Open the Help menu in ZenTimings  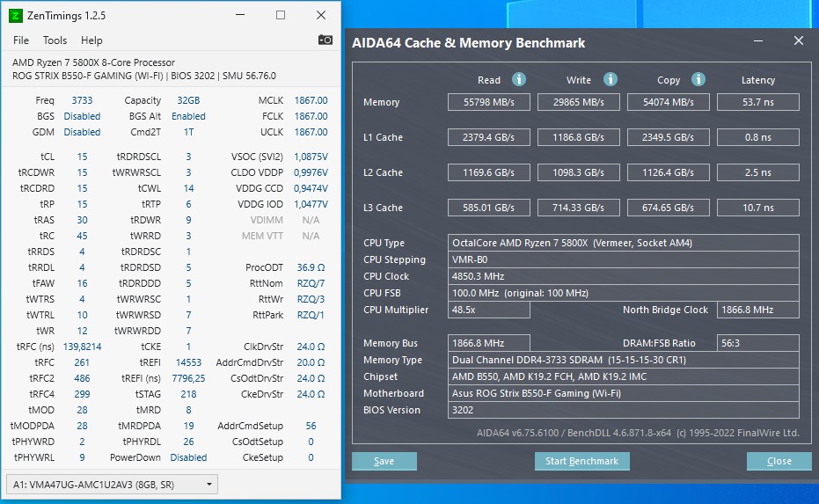(x=91, y=40)
